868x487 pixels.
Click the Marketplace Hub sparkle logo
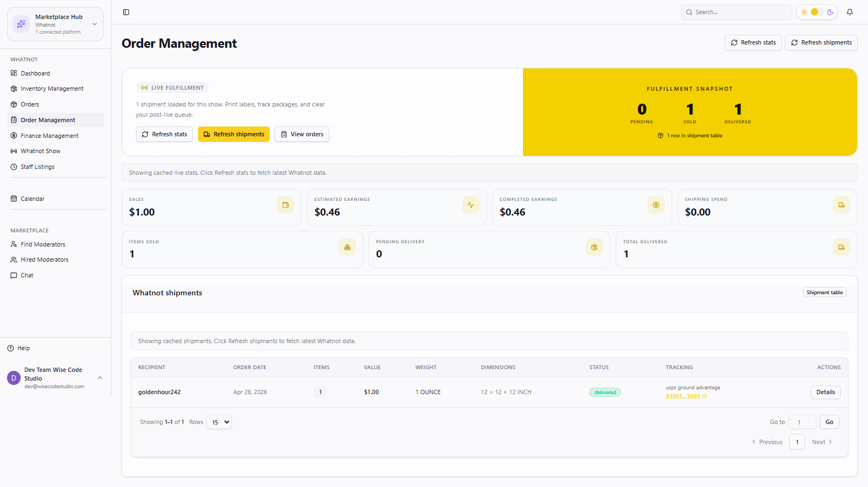[21, 24]
